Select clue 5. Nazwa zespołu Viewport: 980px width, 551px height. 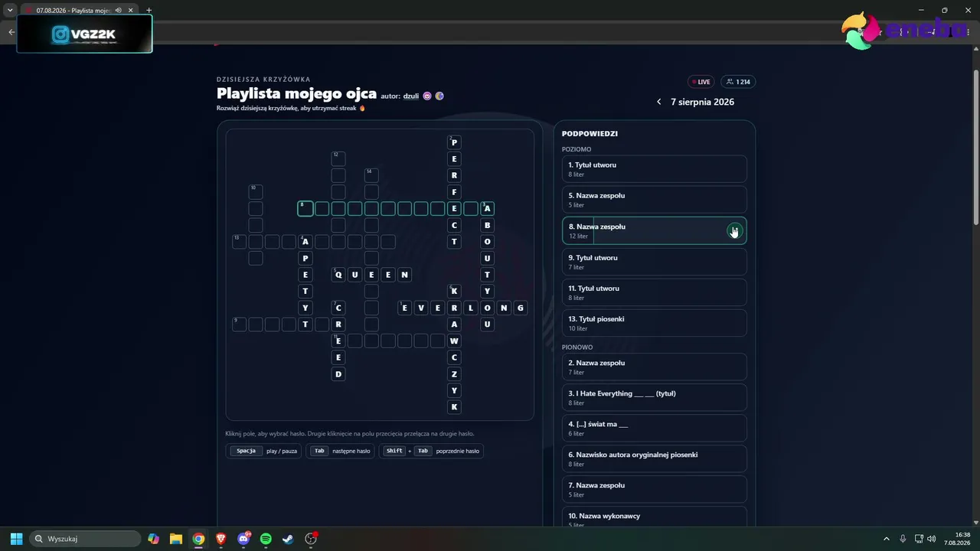(654, 200)
